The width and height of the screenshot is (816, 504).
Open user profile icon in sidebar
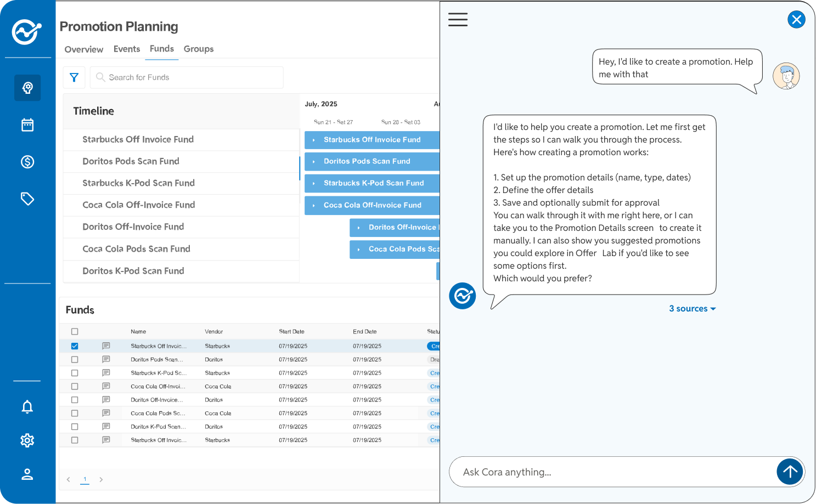tap(27, 474)
